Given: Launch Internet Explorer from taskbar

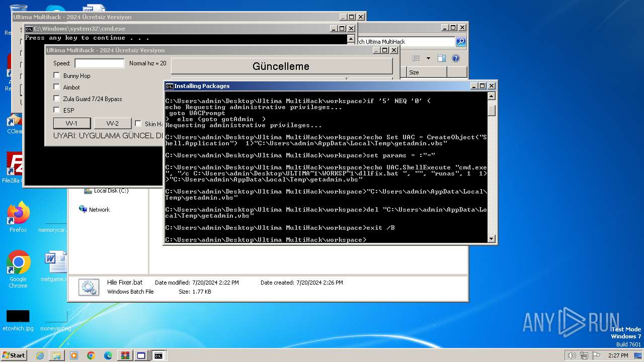Looking at the screenshot, I should [40, 355].
